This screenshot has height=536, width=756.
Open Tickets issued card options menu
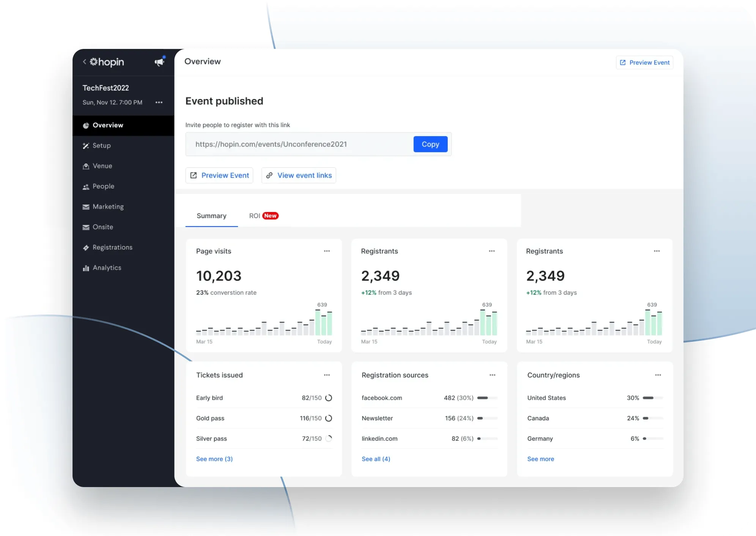[x=327, y=375]
